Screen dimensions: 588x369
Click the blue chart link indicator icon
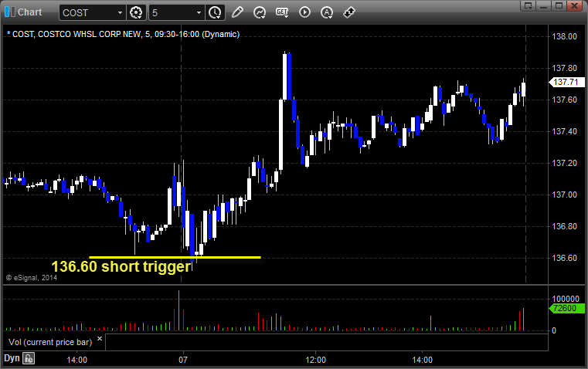point(10,12)
